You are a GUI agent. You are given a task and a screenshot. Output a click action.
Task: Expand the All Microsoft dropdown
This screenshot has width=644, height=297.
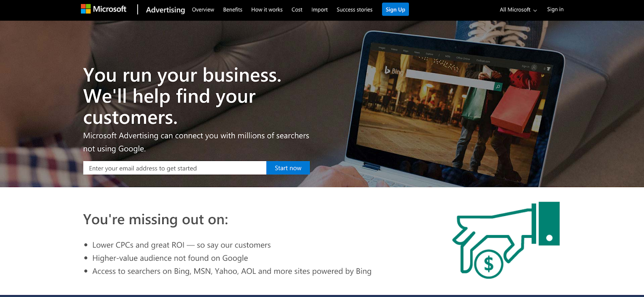(518, 10)
